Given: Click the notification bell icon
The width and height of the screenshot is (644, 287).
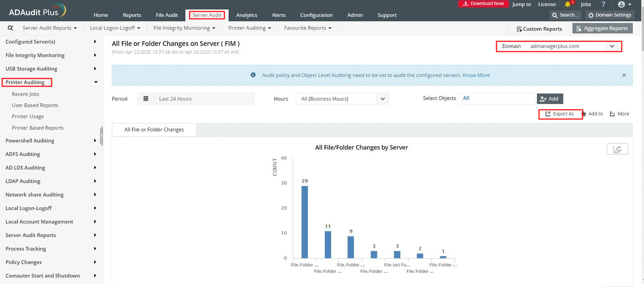Looking at the screenshot, I should 568,4.
